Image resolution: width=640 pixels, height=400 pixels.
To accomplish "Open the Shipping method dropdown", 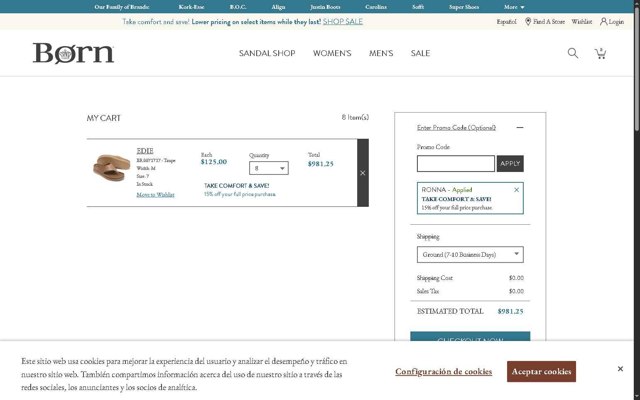I will [x=470, y=254].
